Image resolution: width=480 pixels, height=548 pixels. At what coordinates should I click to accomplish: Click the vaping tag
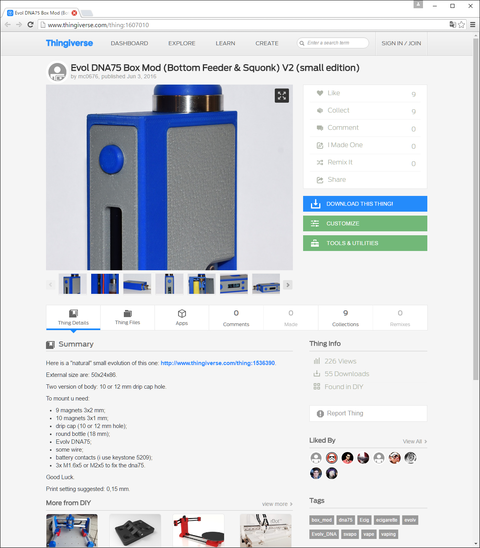coord(388,534)
